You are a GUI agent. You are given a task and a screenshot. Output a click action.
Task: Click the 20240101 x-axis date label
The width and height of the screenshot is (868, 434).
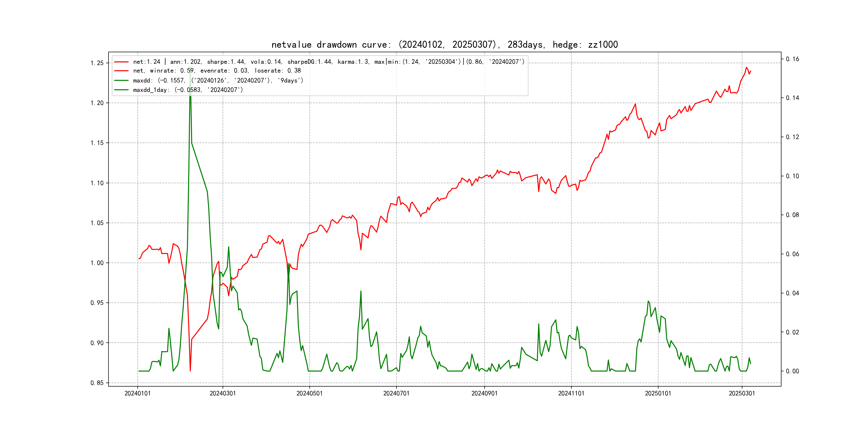(137, 394)
